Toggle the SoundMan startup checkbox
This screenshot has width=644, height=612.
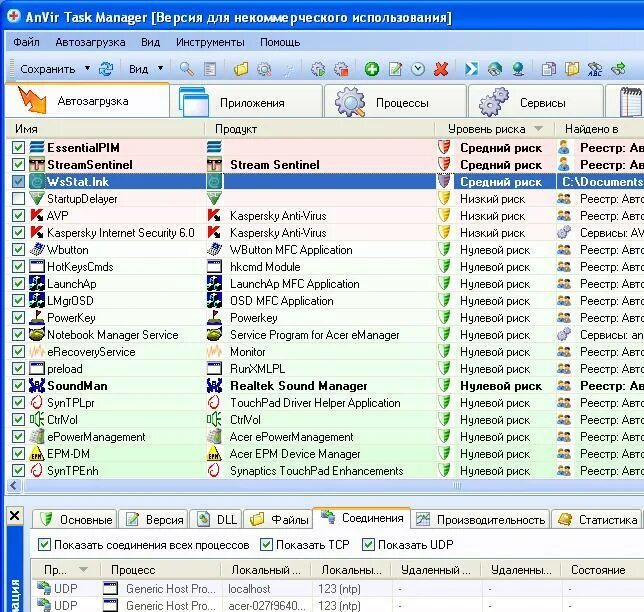18,385
